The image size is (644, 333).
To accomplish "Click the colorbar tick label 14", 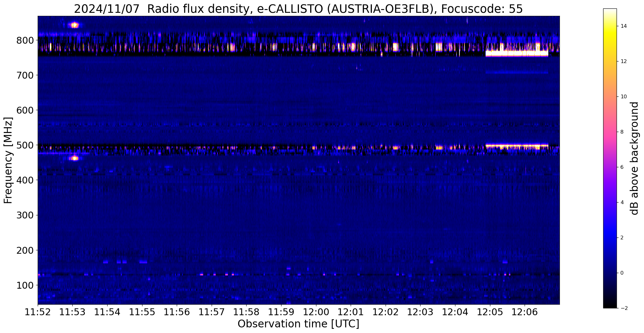I will [x=623, y=26].
